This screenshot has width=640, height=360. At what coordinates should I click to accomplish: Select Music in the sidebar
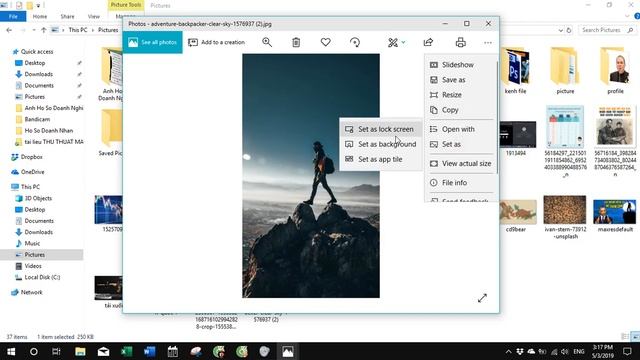click(x=32, y=243)
